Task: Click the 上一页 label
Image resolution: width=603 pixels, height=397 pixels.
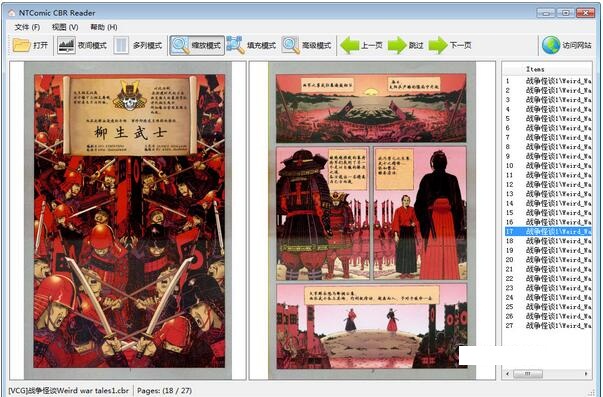Action: [371, 45]
